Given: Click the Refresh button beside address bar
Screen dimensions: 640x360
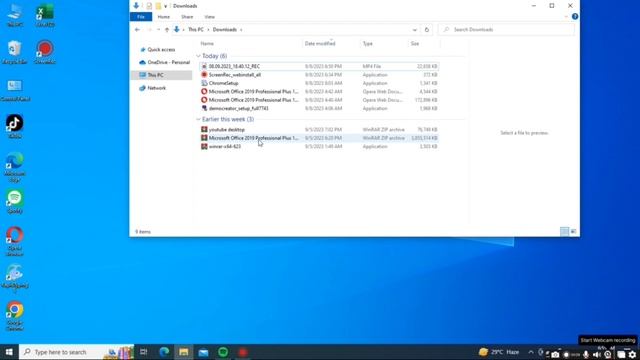Looking at the screenshot, I should click(427, 30).
